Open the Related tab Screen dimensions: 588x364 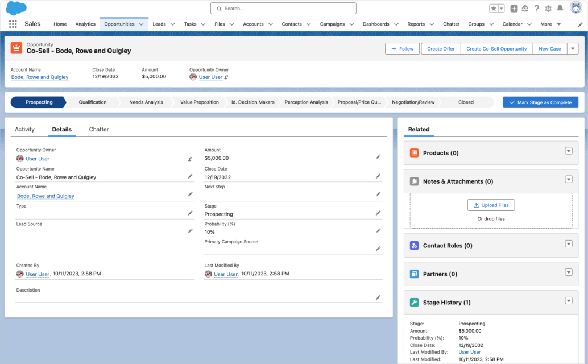[x=419, y=129]
